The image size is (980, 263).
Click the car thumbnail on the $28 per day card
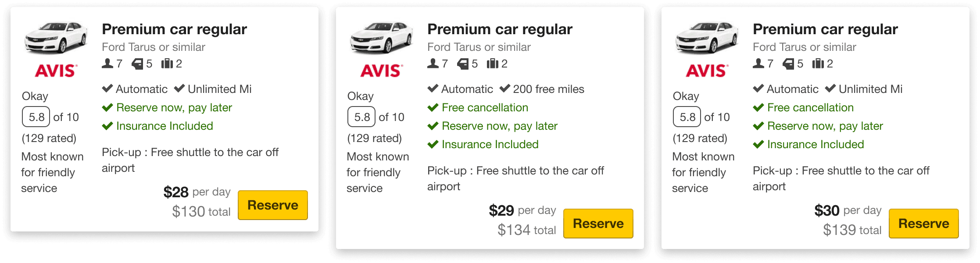(x=56, y=38)
